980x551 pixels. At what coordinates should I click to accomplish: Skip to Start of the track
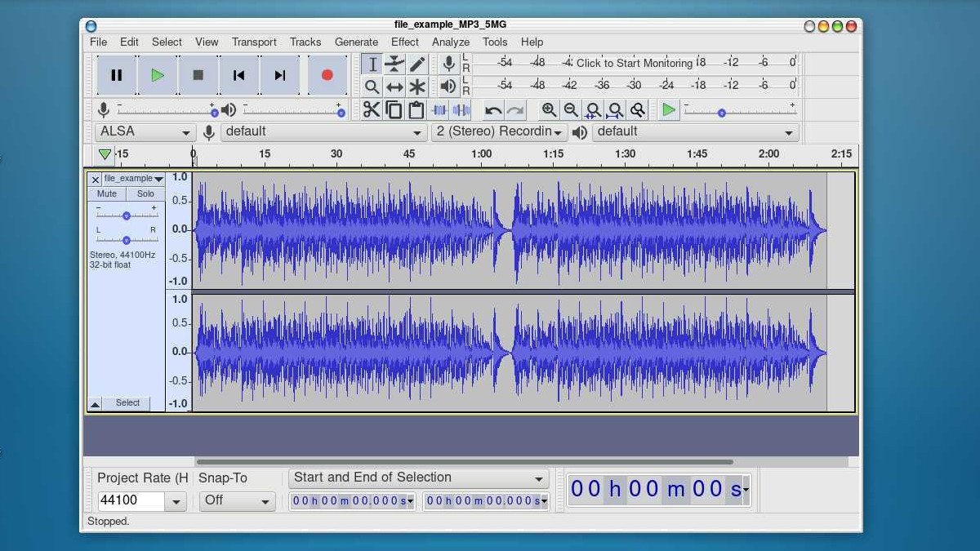(x=239, y=75)
